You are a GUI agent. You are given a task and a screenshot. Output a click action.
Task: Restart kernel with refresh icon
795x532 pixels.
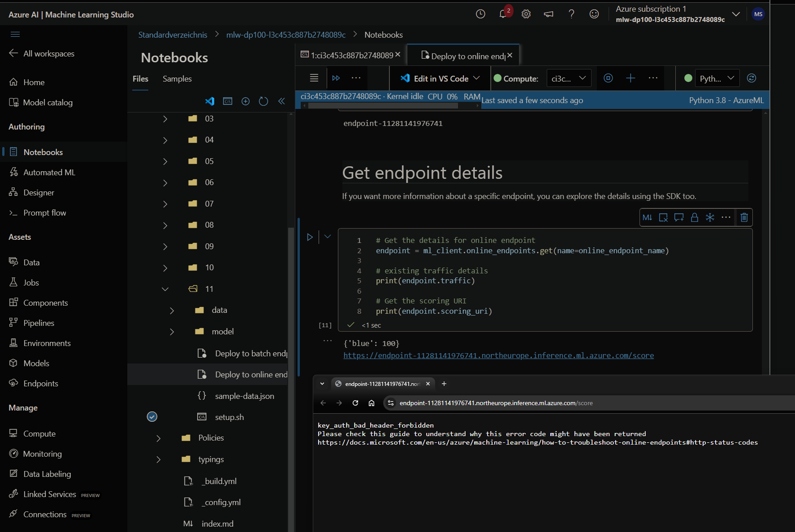752,78
